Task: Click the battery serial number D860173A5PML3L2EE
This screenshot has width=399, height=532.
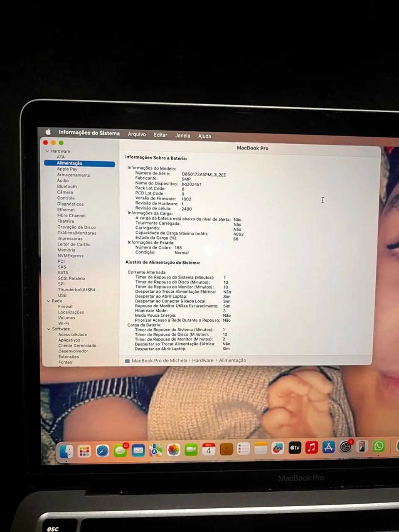Action: (x=204, y=175)
